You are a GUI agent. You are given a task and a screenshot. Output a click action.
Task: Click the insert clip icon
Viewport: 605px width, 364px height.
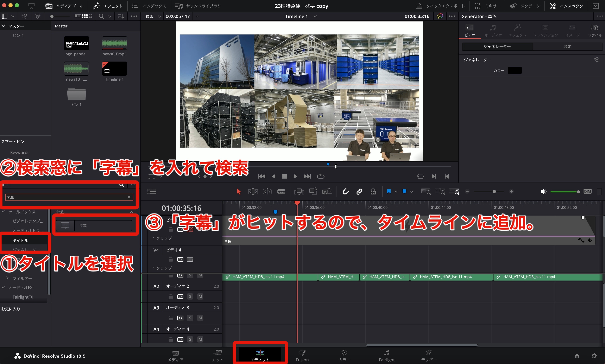pos(299,191)
